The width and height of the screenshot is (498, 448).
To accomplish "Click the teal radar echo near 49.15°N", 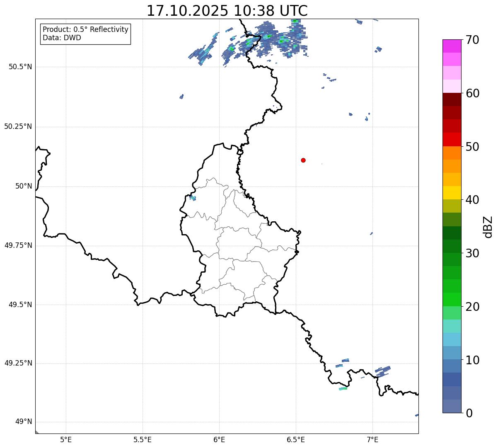I will coord(343,389).
